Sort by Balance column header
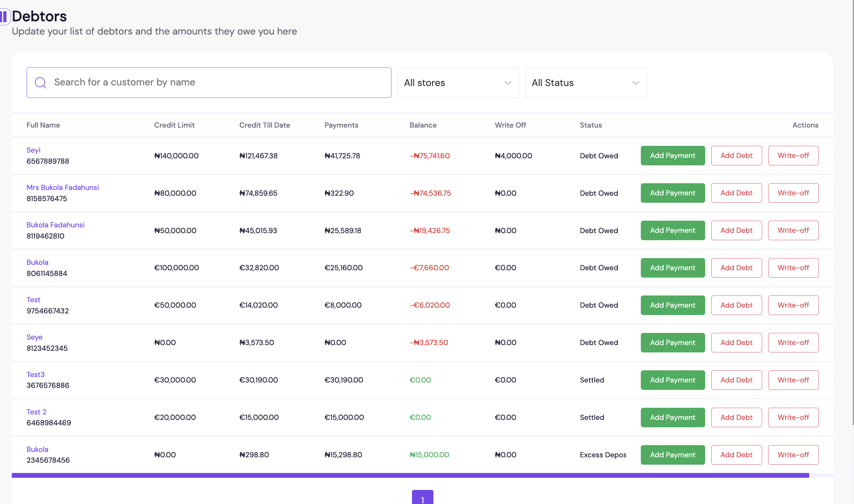This screenshot has height=504, width=854. (423, 125)
